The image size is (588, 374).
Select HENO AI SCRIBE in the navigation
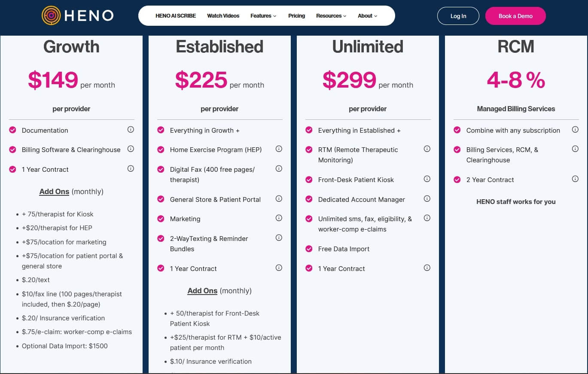[175, 16]
